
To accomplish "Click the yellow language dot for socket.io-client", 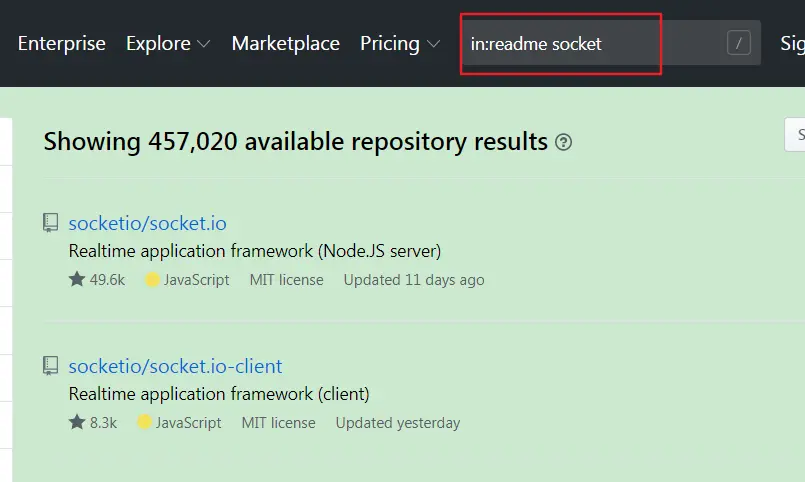I will coord(145,423).
